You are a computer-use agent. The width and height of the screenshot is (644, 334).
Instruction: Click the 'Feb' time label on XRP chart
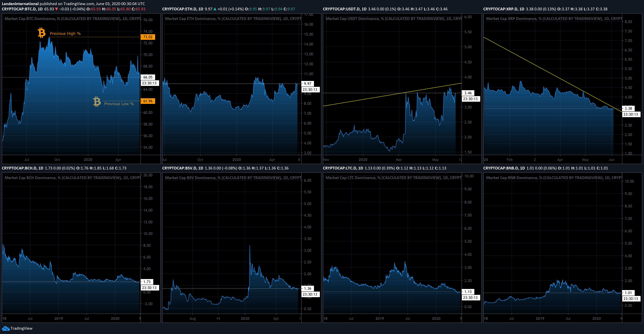[x=509, y=160]
